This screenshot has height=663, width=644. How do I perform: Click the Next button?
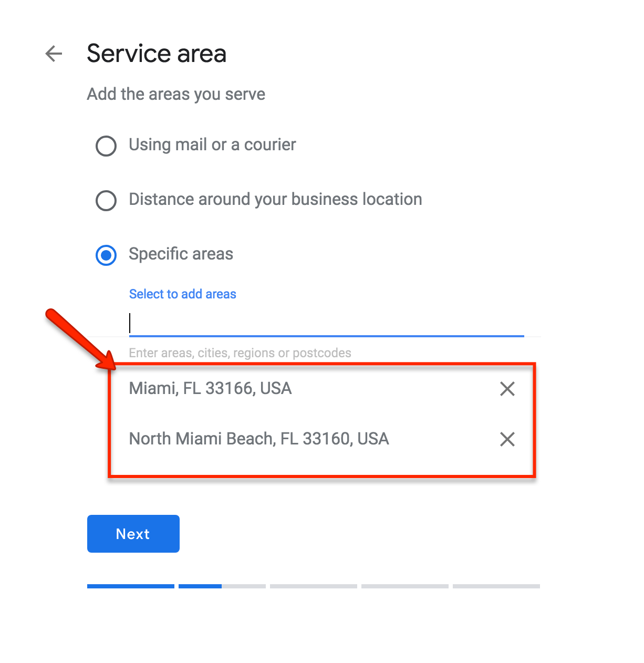click(133, 534)
